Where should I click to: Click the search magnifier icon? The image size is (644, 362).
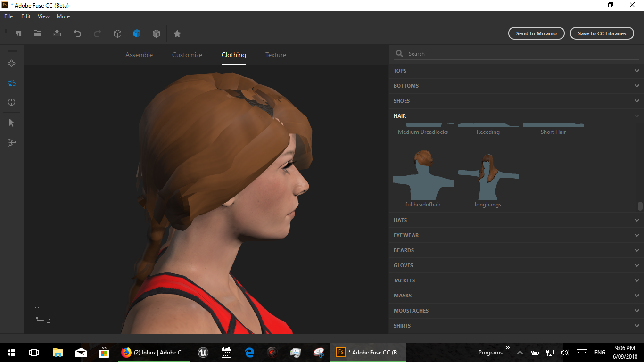pyautogui.click(x=400, y=54)
